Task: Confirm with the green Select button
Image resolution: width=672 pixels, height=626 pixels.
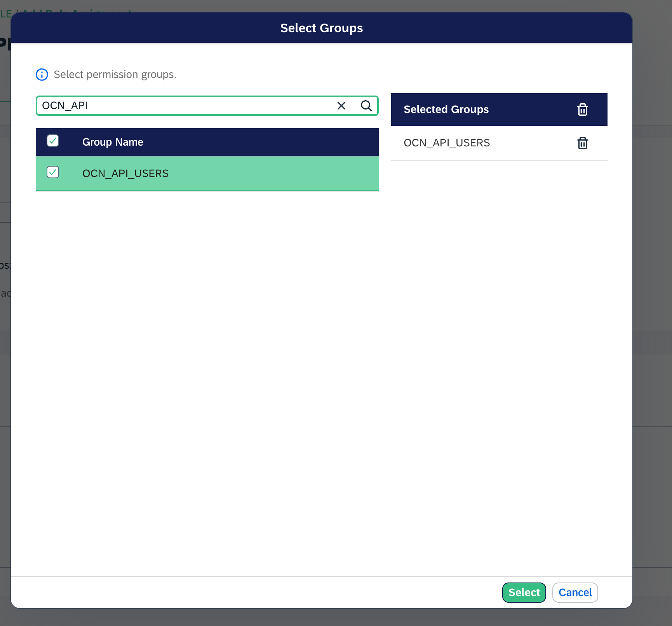Action: (524, 593)
